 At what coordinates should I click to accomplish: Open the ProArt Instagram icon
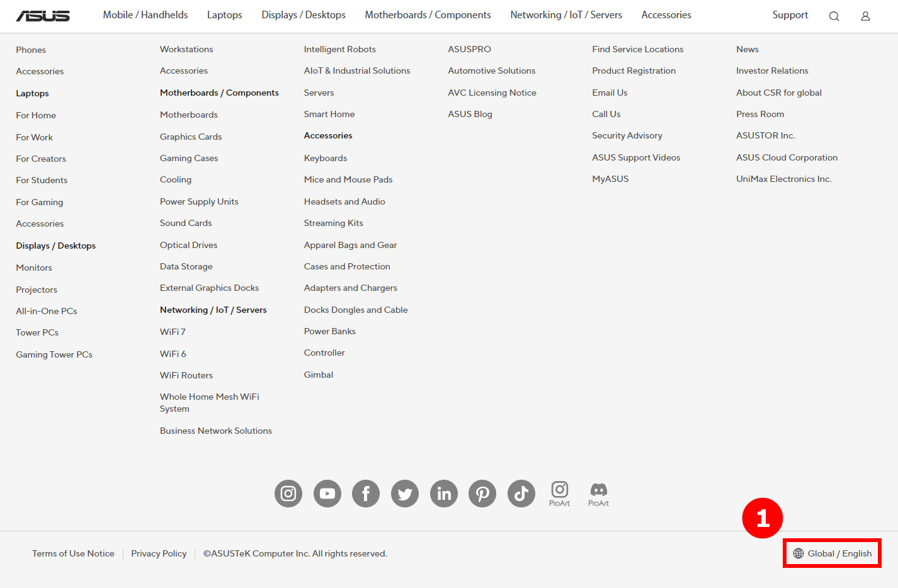point(560,494)
